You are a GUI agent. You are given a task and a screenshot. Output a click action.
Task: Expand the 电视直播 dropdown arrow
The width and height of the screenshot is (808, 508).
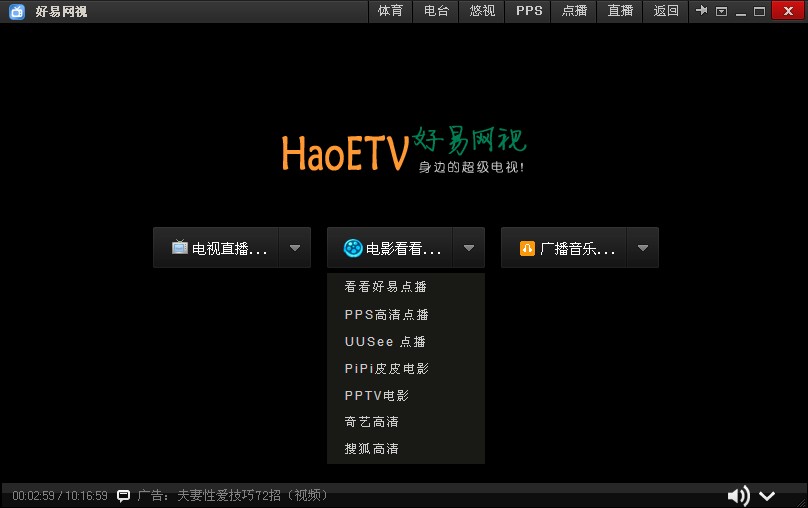click(295, 248)
